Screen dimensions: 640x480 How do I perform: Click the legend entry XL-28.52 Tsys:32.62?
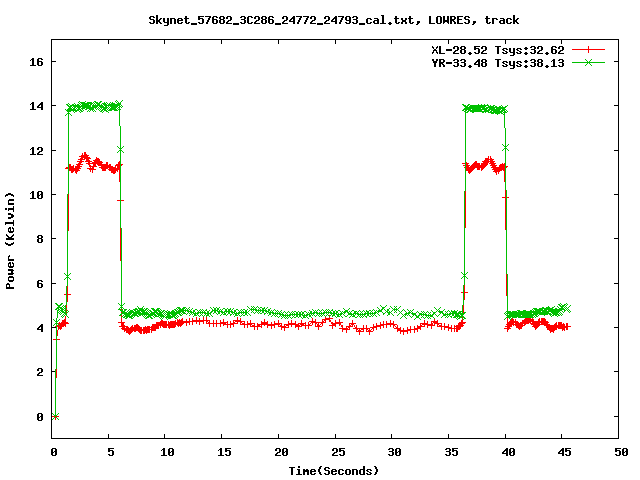click(498, 50)
